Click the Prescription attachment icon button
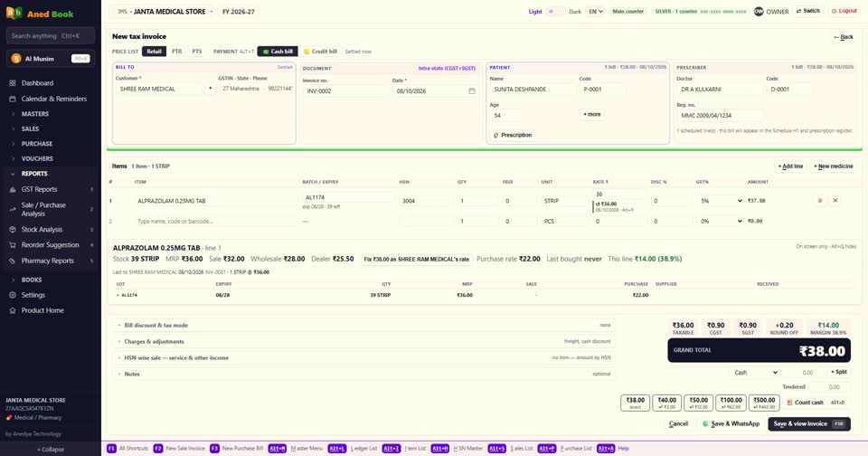Viewport: 868px width, 456px height. click(x=512, y=135)
